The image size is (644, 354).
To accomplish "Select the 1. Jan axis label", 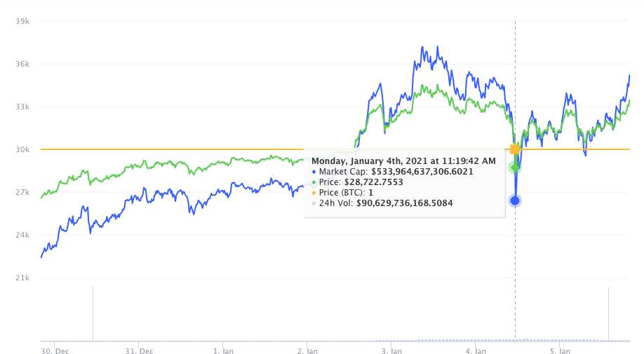I will [223, 350].
